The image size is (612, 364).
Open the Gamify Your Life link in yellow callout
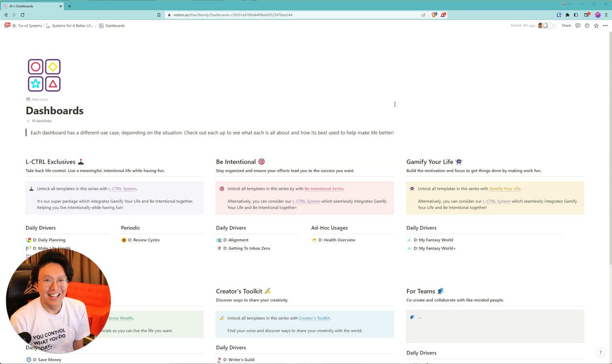pos(504,189)
